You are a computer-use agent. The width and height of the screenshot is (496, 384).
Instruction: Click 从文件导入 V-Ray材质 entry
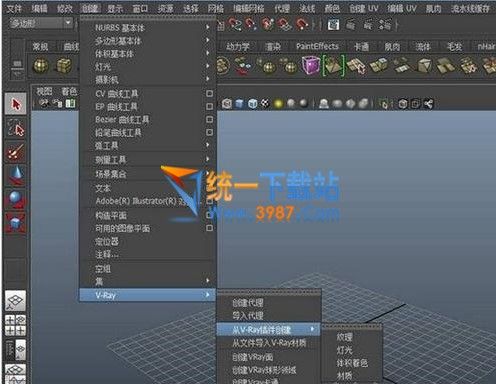269,343
